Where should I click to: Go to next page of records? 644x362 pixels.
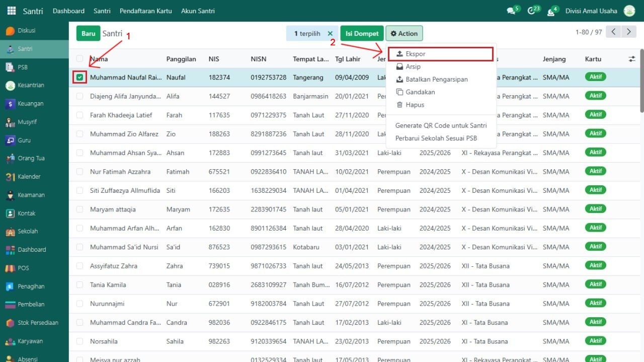click(628, 32)
